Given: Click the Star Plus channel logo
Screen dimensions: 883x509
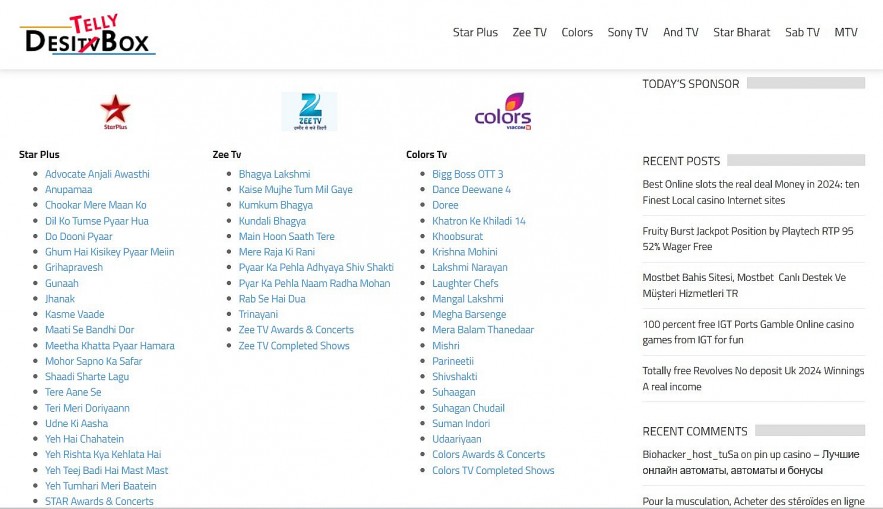Looking at the screenshot, I should click(115, 112).
